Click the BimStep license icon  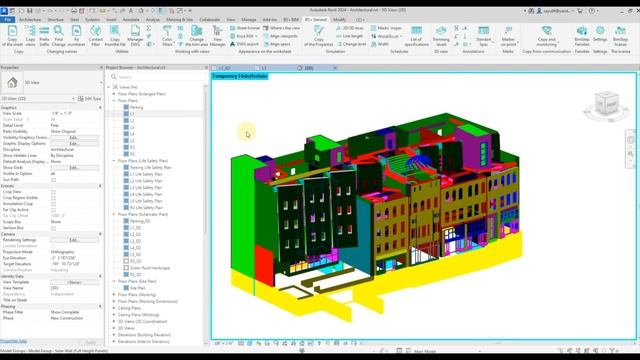coord(620,35)
